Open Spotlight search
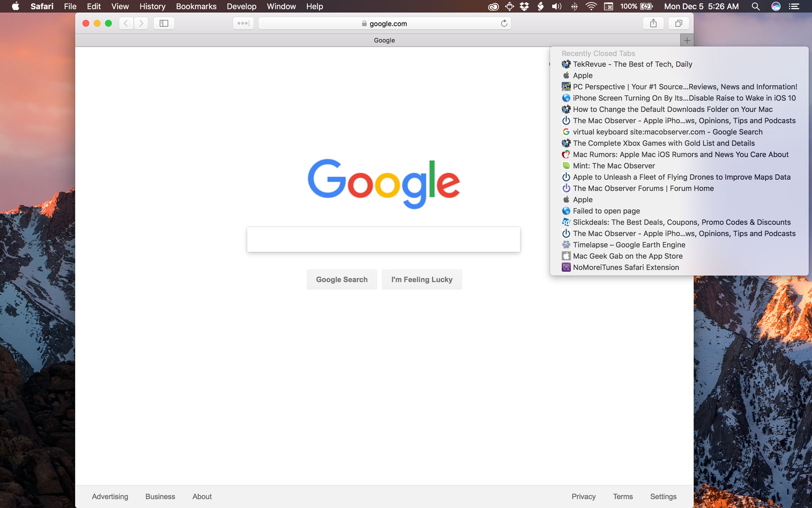Image resolution: width=812 pixels, height=508 pixels. click(756, 6)
